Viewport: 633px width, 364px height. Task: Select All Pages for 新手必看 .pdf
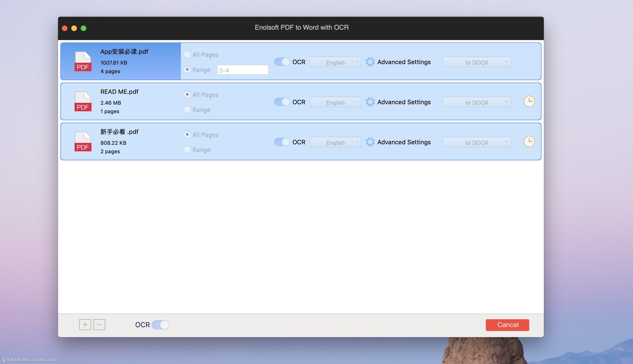(187, 134)
